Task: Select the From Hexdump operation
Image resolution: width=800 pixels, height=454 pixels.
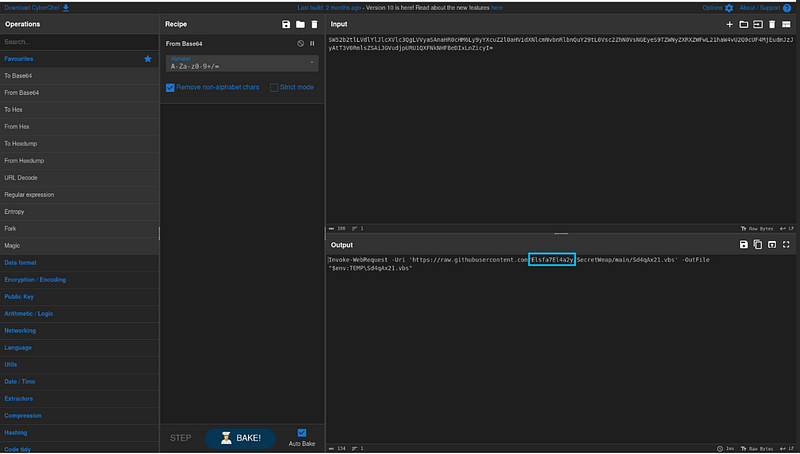Action: coord(80,161)
